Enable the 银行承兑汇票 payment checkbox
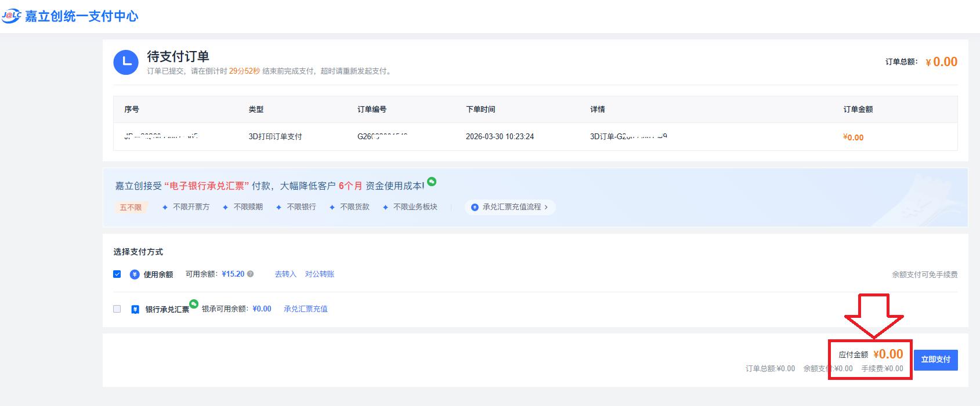980x406 pixels. (117, 309)
